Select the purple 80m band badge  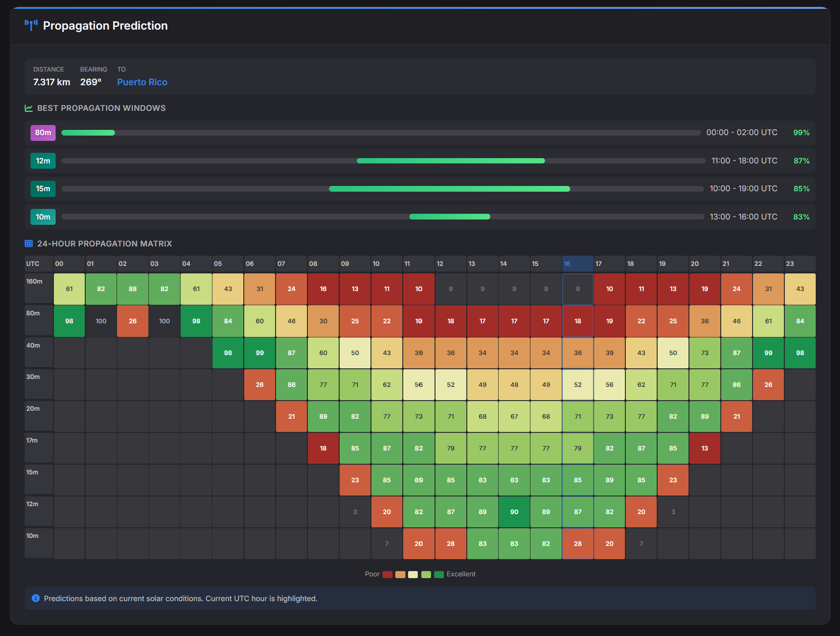tap(43, 132)
